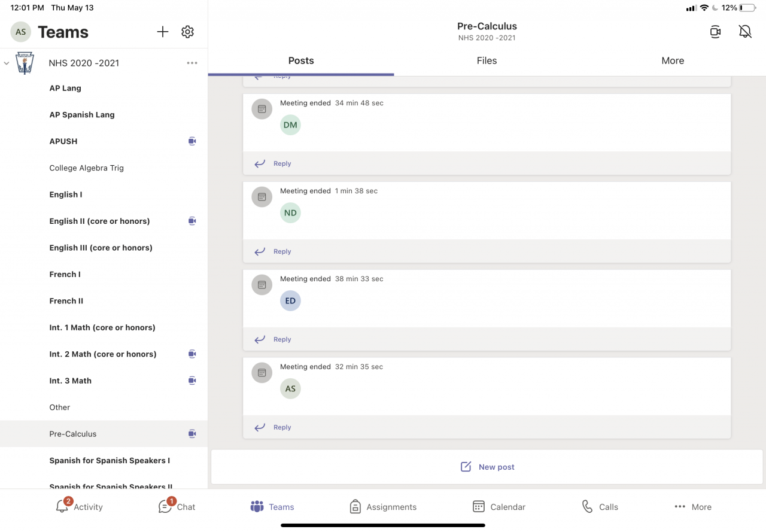This screenshot has width=766, height=532.
Task: Reply to the 1 min 38 sec meeting
Action: [281, 251]
